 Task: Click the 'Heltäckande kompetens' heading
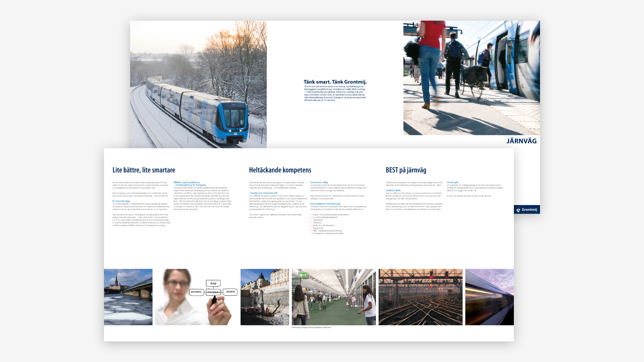click(x=280, y=170)
